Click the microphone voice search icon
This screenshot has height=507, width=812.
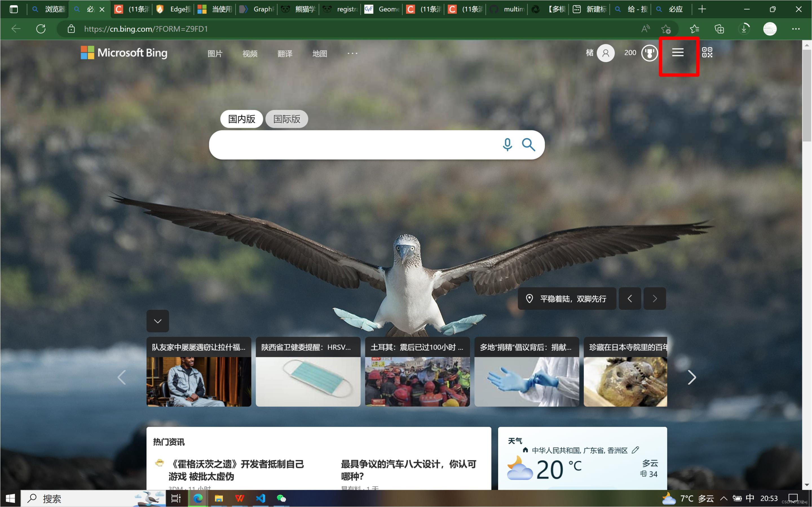pyautogui.click(x=507, y=144)
